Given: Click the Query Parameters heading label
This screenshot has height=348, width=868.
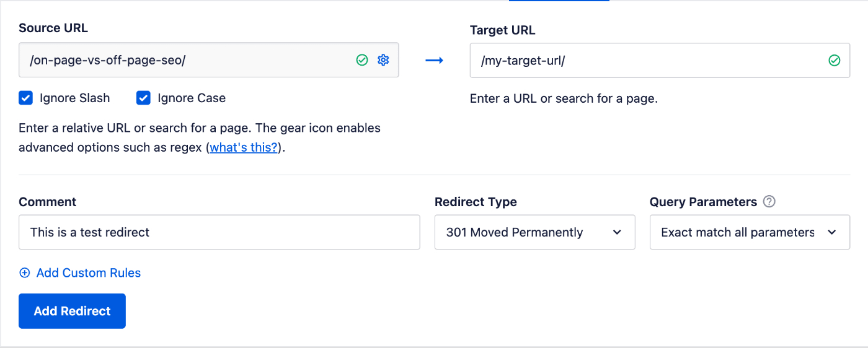Looking at the screenshot, I should [x=703, y=202].
